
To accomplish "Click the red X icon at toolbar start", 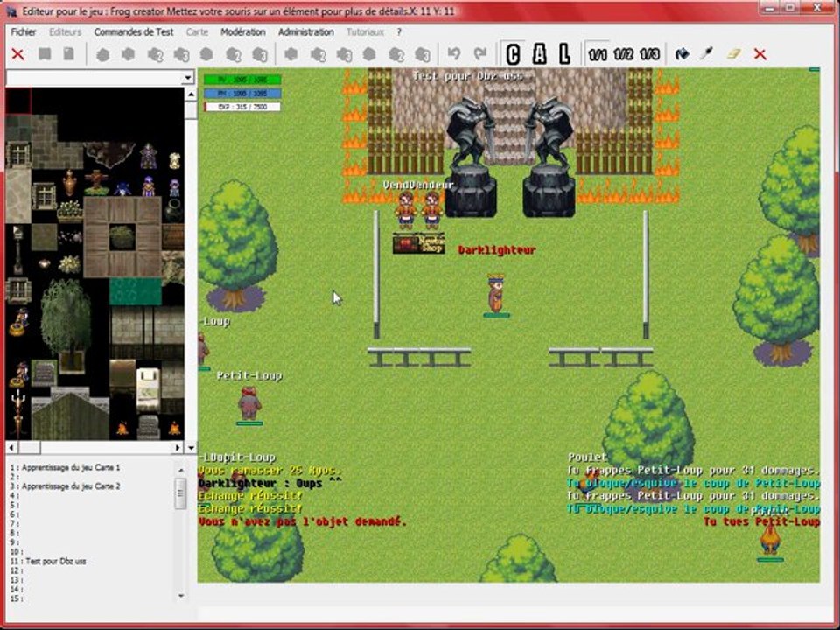I will (x=18, y=54).
